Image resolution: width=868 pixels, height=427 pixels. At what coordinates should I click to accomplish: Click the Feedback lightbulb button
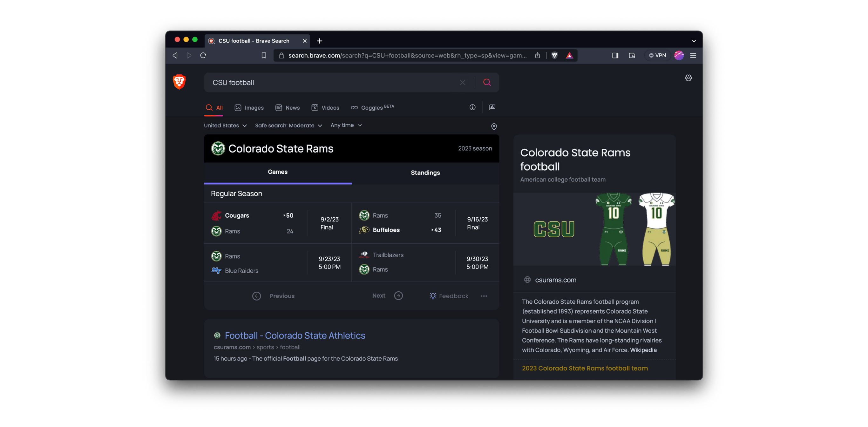click(x=449, y=296)
